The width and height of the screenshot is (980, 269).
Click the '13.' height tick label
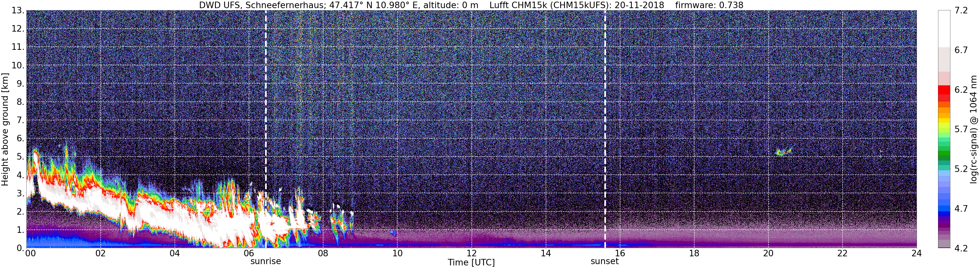pyautogui.click(x=18, y=10)
